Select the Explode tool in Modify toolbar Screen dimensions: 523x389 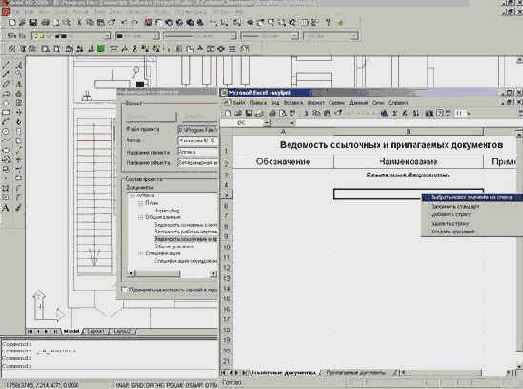point(19,209)
